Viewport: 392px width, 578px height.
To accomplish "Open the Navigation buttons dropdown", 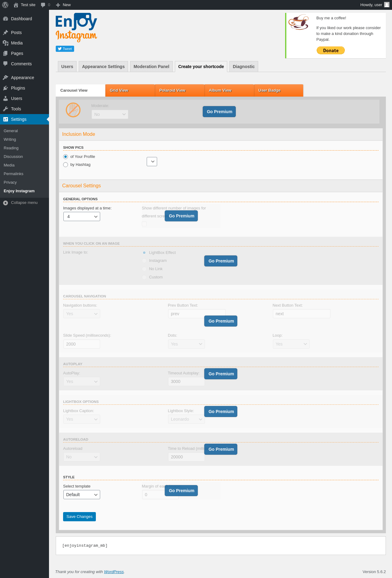I will pos(82,314).
